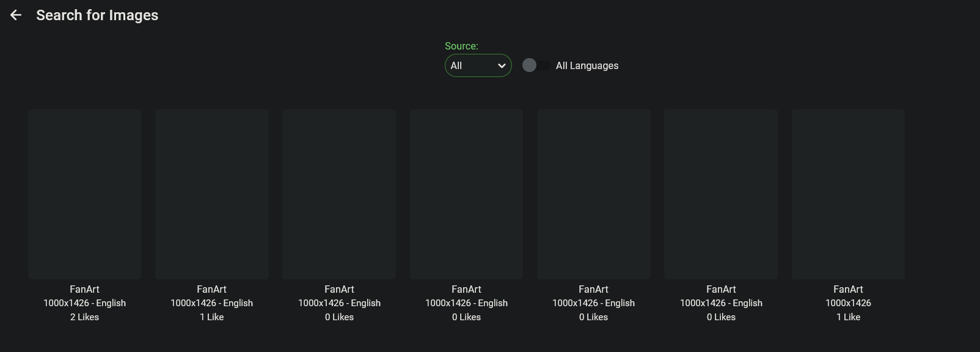Click "0 Likes" under the third image

pos(339,317)
